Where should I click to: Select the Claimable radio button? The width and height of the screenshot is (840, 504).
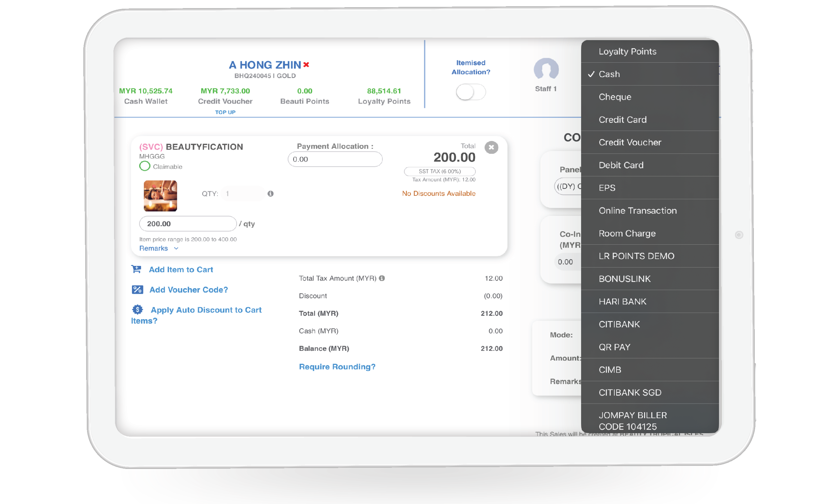(x=145, y=166)
